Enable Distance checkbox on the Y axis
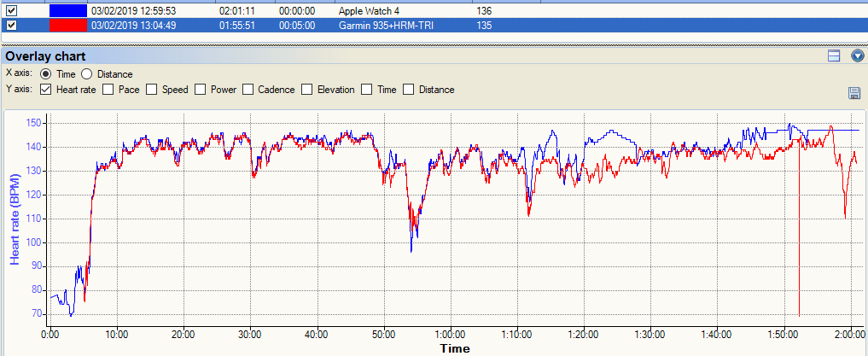Screen dimensions: 868x356 (409, 89)
